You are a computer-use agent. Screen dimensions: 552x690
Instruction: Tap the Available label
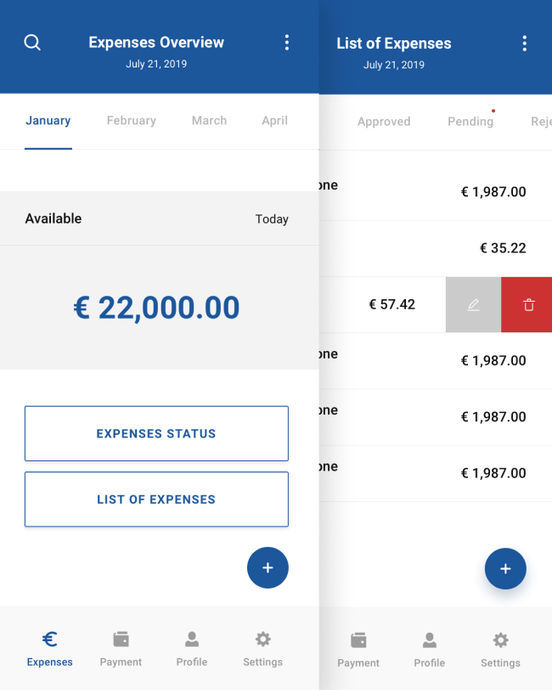pyautogui.click(x=53, y=219)
